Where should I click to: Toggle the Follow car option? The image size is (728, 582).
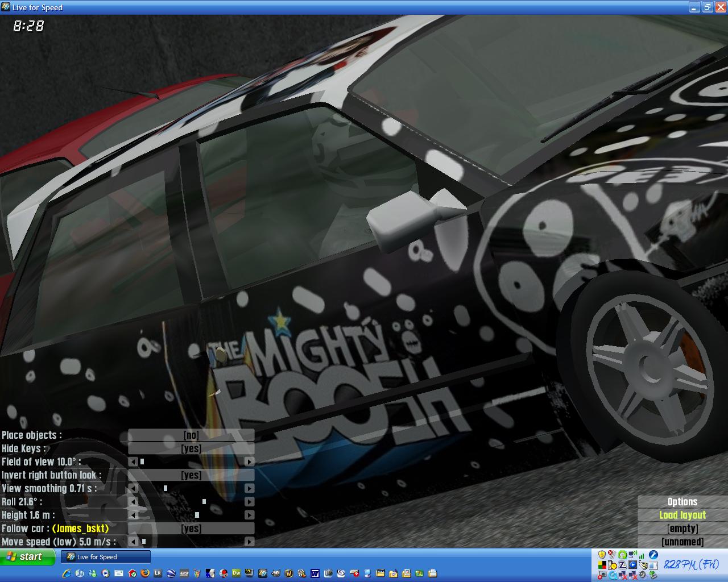[191, 529]
